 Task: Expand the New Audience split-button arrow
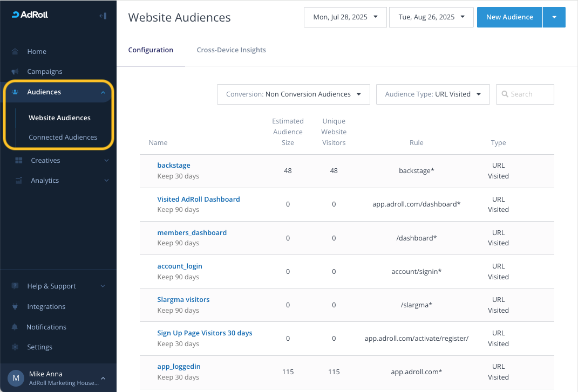pos(554,17)
